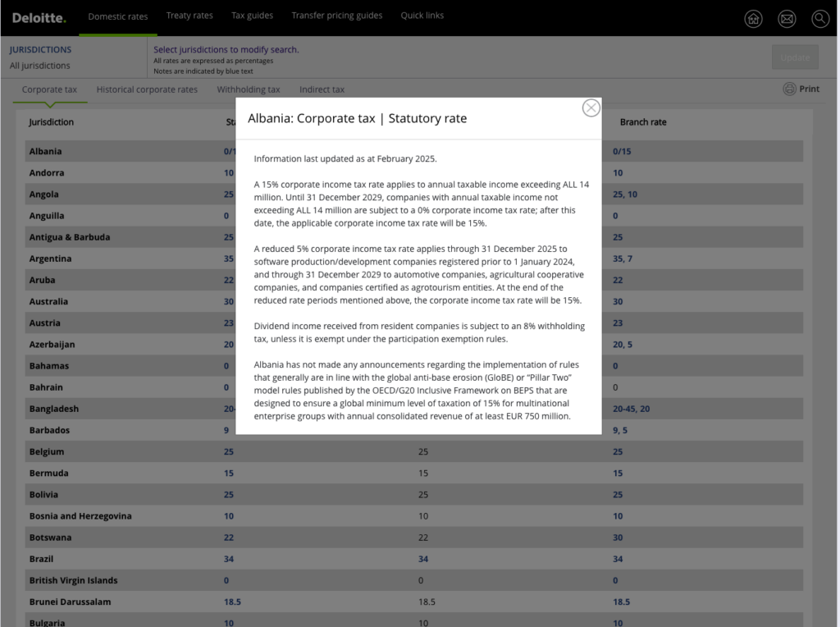Open Aruba's branch rate 22
840x627 pixels.
point(618,281)
